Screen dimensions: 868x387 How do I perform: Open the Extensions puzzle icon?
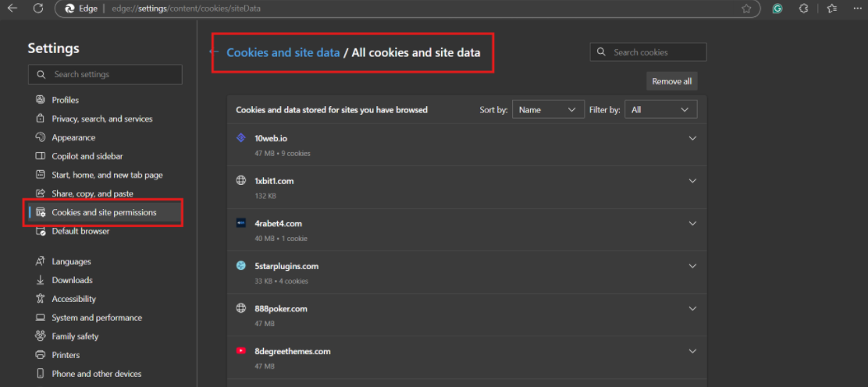pyautogui.click(x=804, y=9)
